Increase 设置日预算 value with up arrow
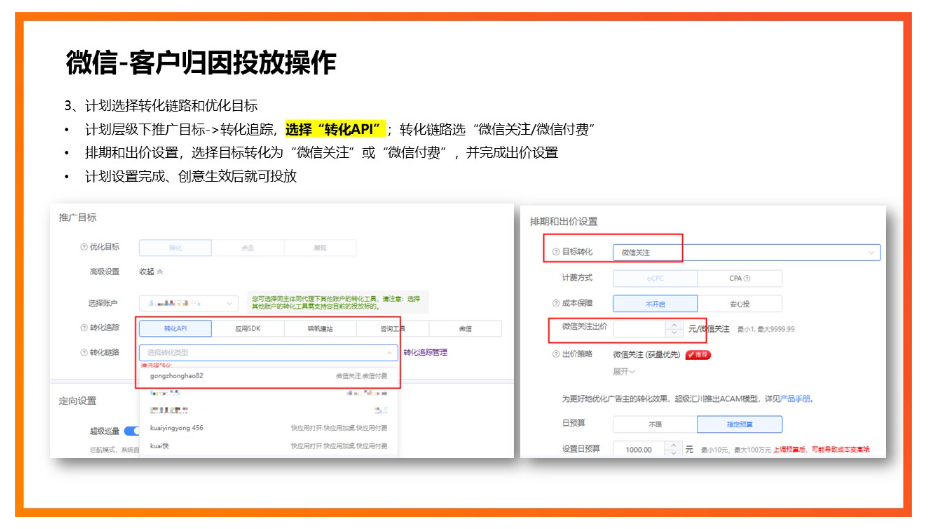This screenshot has width=929, height=529. pos(674,445)
